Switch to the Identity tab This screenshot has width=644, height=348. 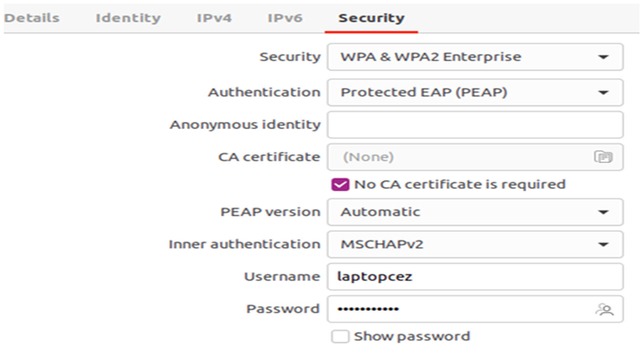pos(128,18)
